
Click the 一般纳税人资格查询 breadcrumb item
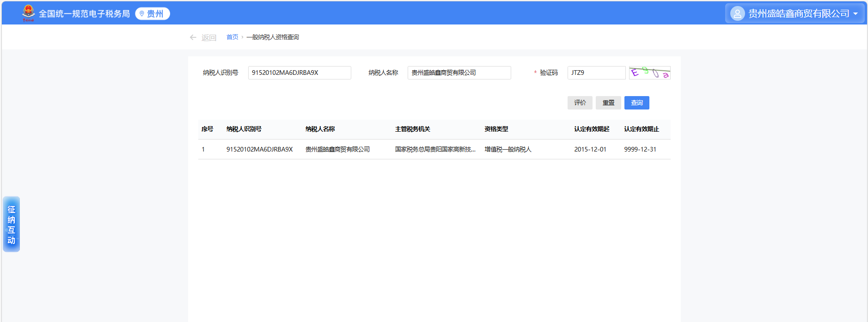(273, 37)
